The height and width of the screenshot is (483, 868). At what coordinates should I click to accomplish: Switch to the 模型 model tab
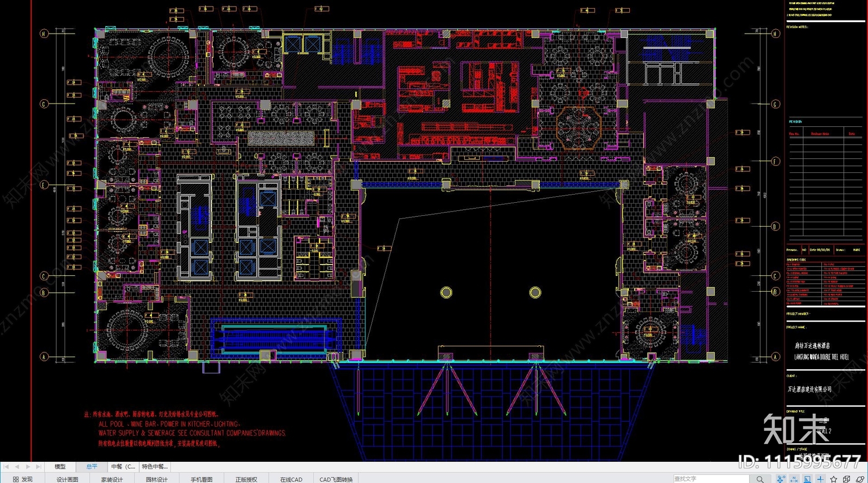click(x=60, y=466)
